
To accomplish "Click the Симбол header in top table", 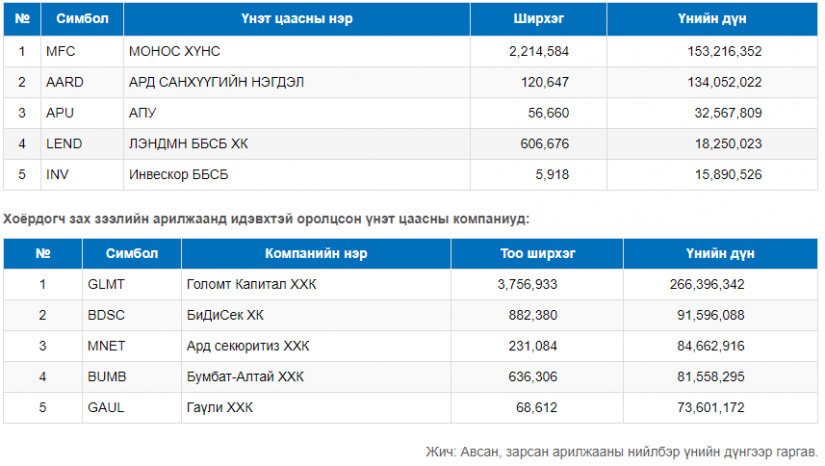I will tap(82, 18).
